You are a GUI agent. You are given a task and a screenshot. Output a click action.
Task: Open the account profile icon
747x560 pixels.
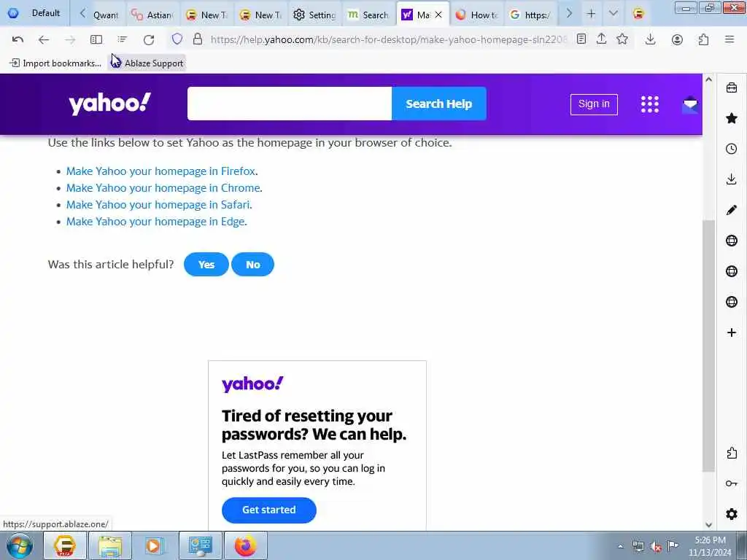pyautogui.click(x=677, y=39)
